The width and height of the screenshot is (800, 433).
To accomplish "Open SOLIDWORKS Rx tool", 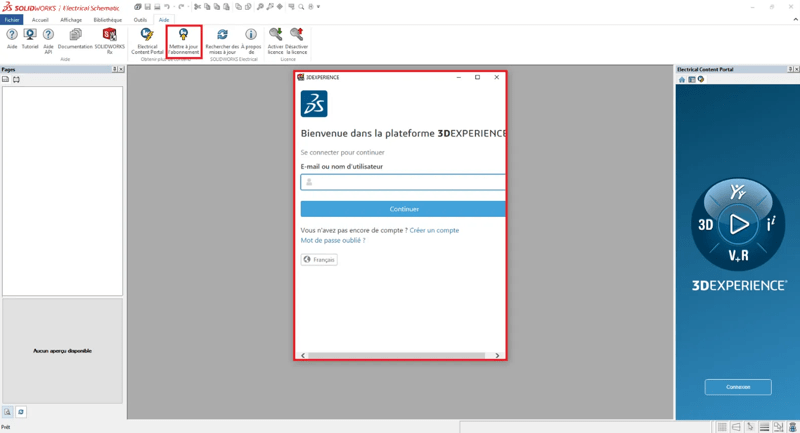I will pos(110,38).
